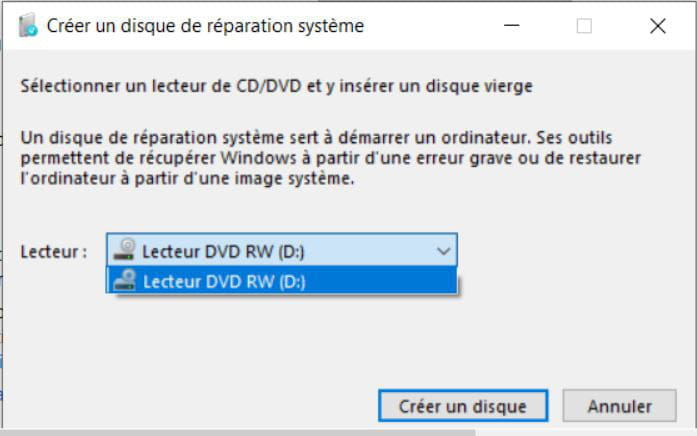The image size is (697, 436).
Task: Close the dialog with the X button
Action: [657, 26]
